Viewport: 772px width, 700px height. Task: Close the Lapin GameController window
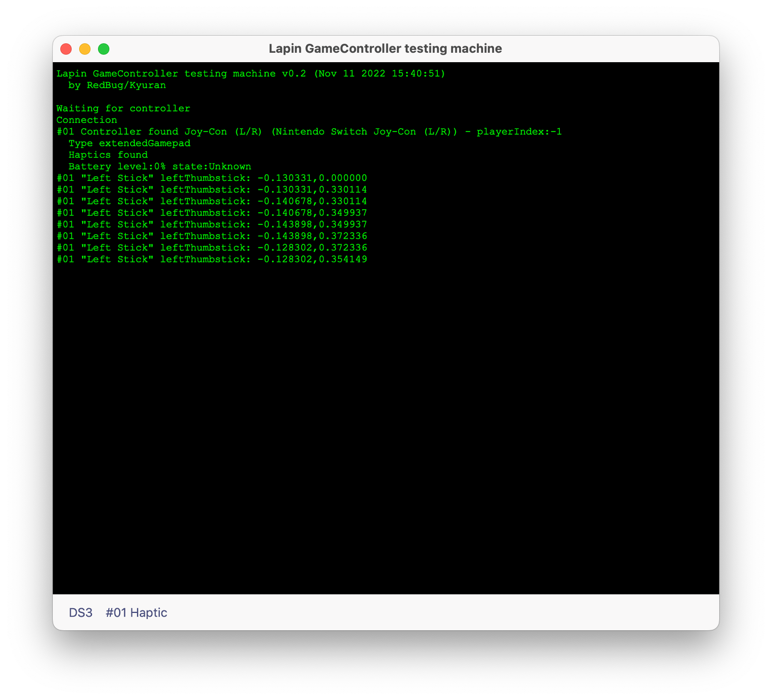[66, 49]
